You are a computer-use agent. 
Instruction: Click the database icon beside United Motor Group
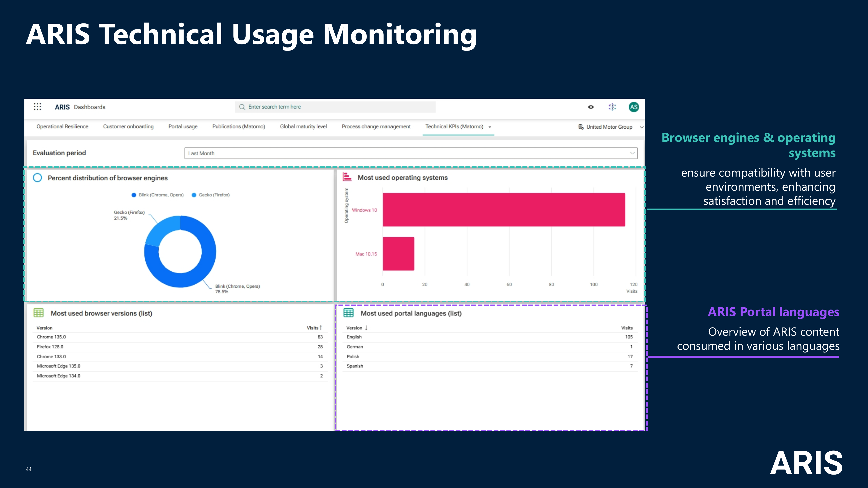point(581,127)
